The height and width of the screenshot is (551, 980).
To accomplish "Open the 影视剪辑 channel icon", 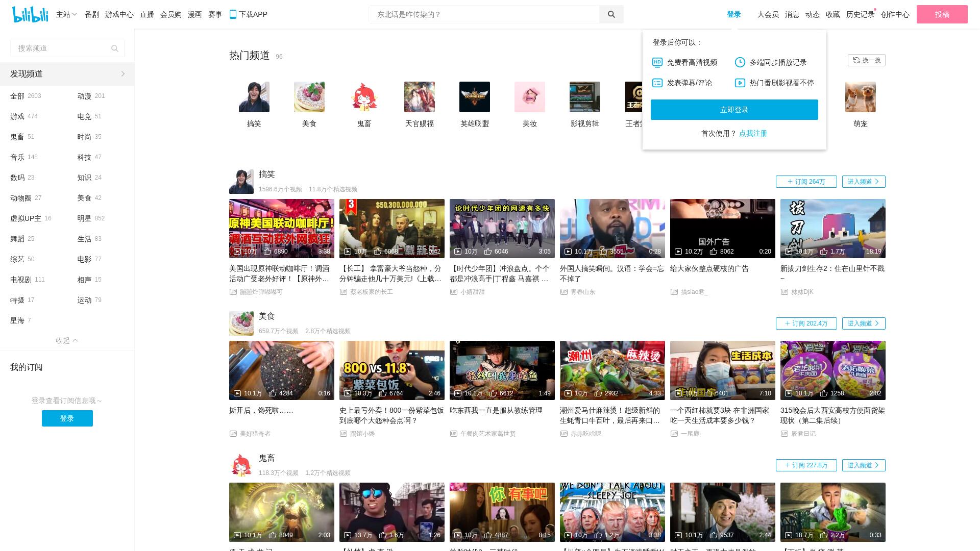I will pos(585,97).
